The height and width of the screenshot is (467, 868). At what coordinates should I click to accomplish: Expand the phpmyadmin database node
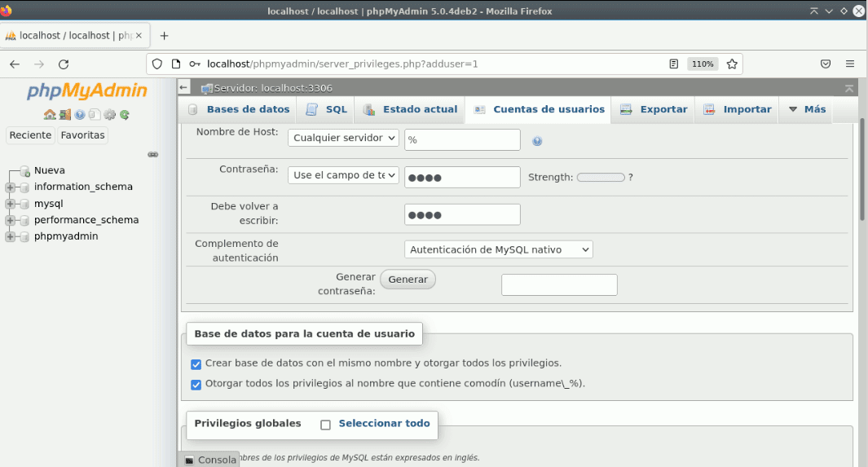[10, 237]
